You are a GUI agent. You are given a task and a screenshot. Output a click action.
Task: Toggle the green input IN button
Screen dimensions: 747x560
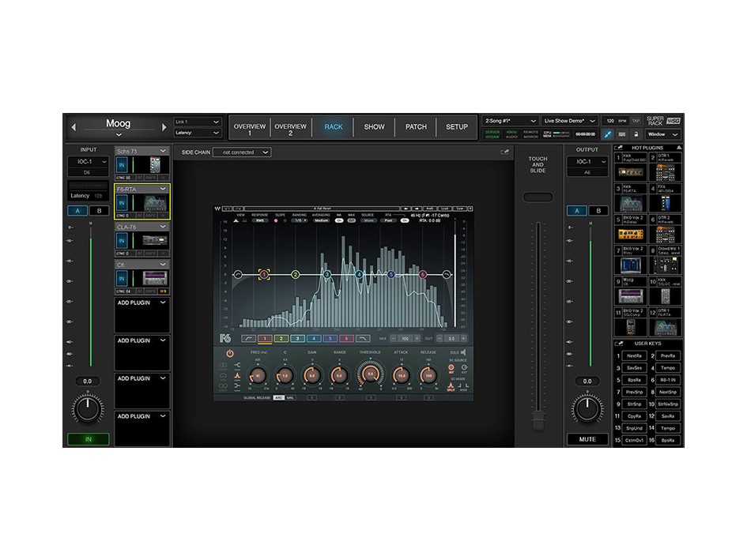click(x=88, y=439)
